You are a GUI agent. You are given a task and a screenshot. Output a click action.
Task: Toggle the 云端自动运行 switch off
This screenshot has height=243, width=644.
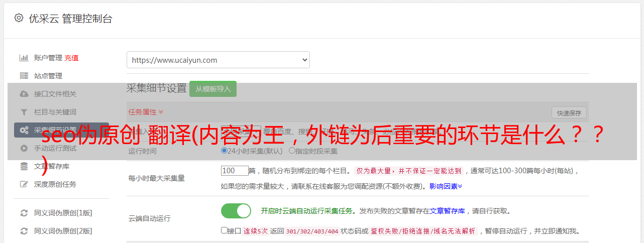[x=236, y=211]
